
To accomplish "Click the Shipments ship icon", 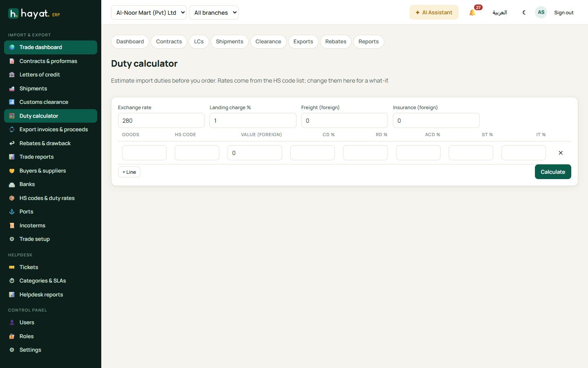I will pyautogui.click(x=12, y=89).
